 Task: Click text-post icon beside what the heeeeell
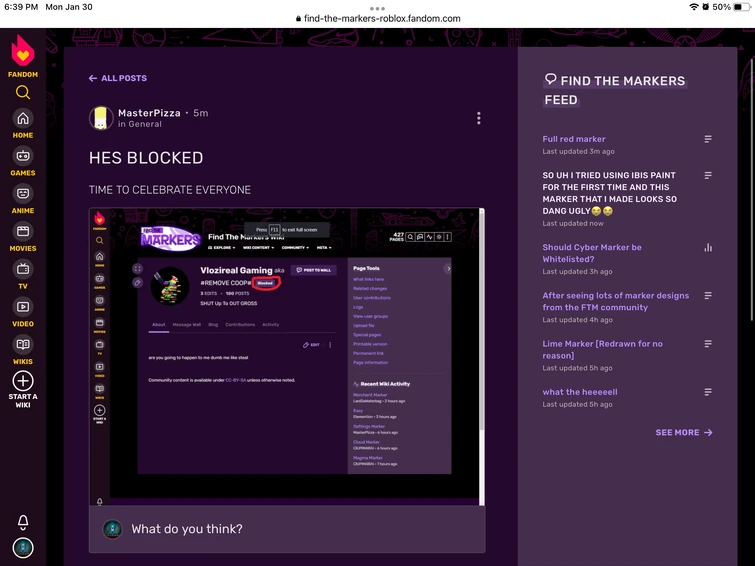click(x=708, y=392)
